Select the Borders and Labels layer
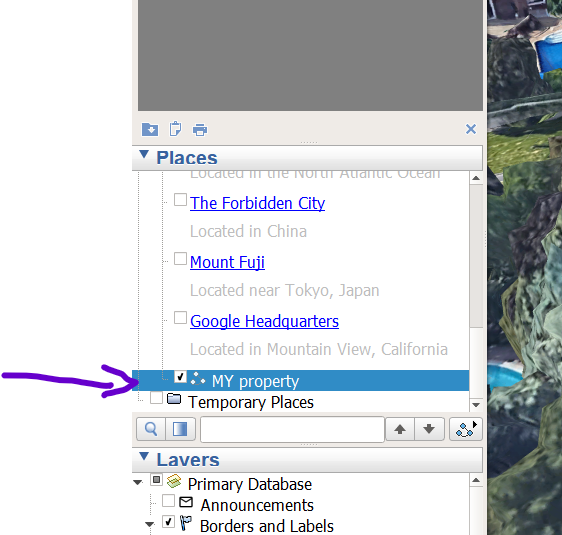The image size is (562, 535). coord(267,526)
